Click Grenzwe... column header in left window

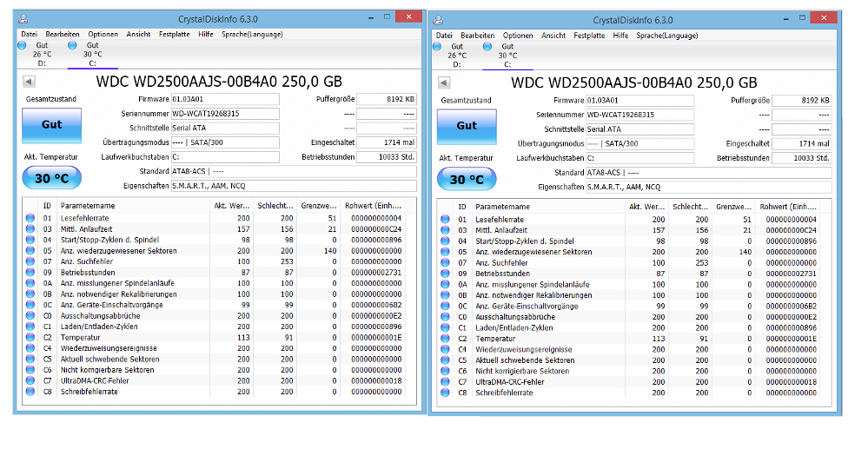[x=318, y=206]
